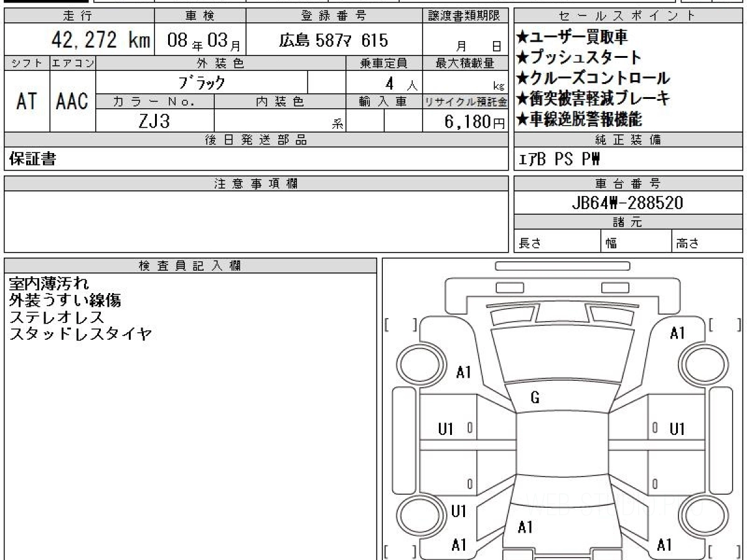
Task: Click the 純正装備 header
Action: tap(628, 140)
